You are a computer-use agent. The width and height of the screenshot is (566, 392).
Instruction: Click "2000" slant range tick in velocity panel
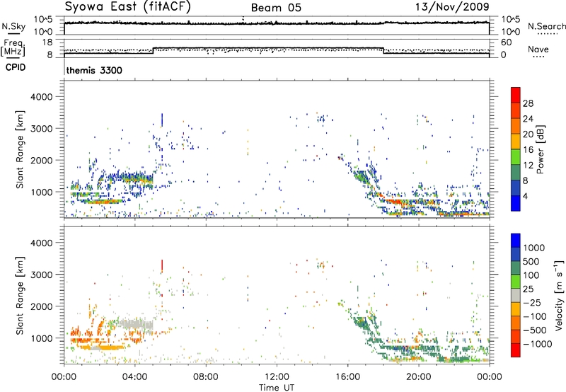click(41, 306)
